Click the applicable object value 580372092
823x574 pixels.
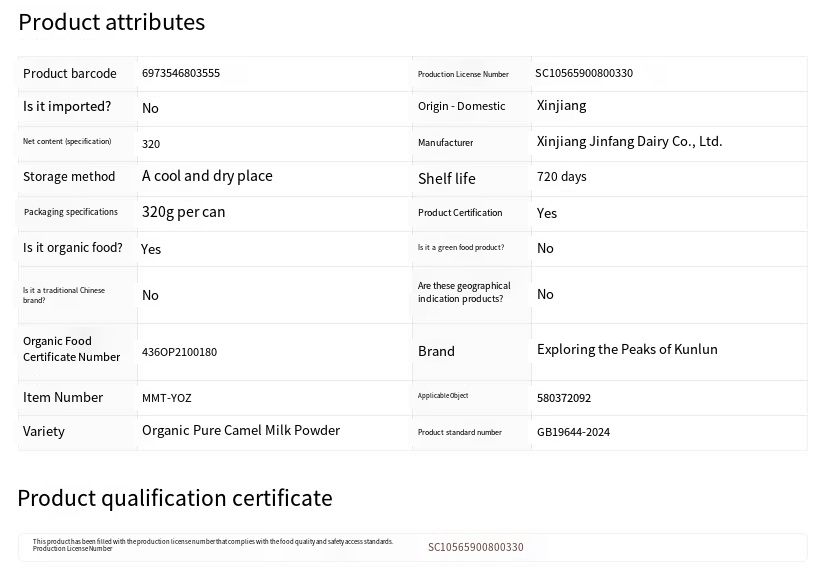click(x=563, y=398)
